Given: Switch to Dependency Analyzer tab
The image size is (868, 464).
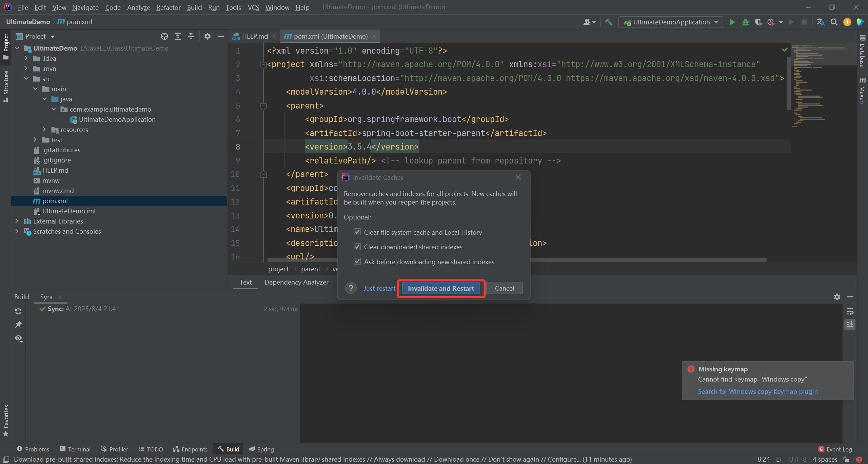Looking at the screenshot, I should [x=296, y=282].
